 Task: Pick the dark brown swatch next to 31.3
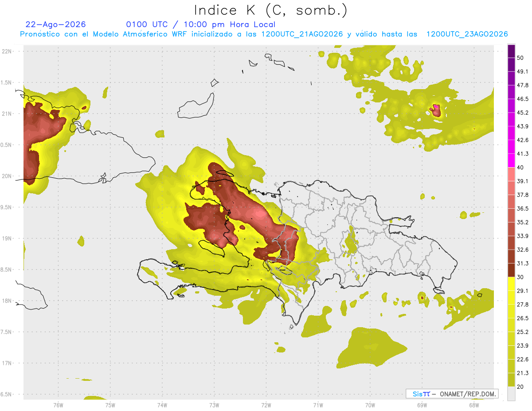coord(511,270)
